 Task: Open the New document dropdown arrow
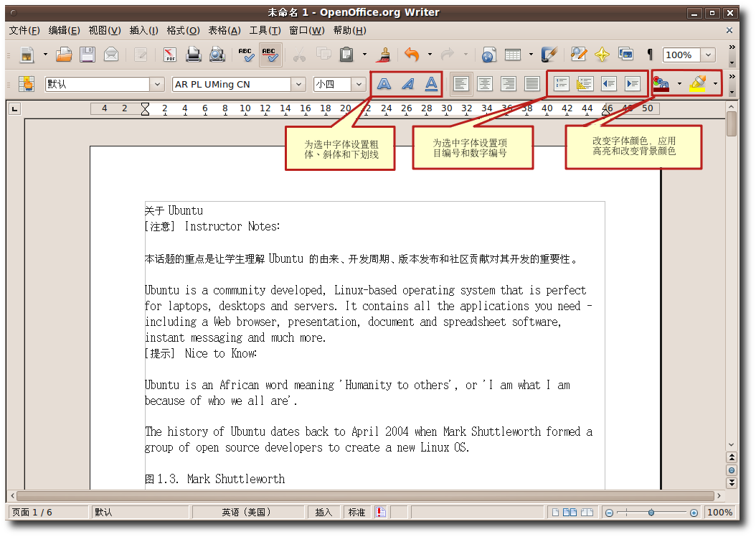click(45, 55)
